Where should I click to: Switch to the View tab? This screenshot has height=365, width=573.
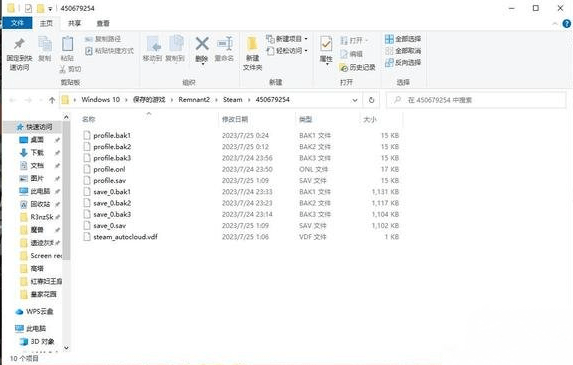pos(103,23)
